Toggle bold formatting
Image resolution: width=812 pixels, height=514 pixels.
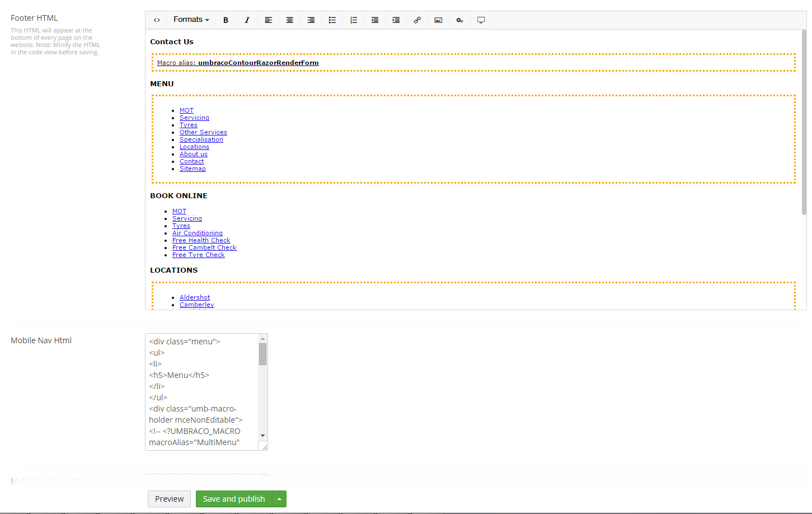(226, 20)
